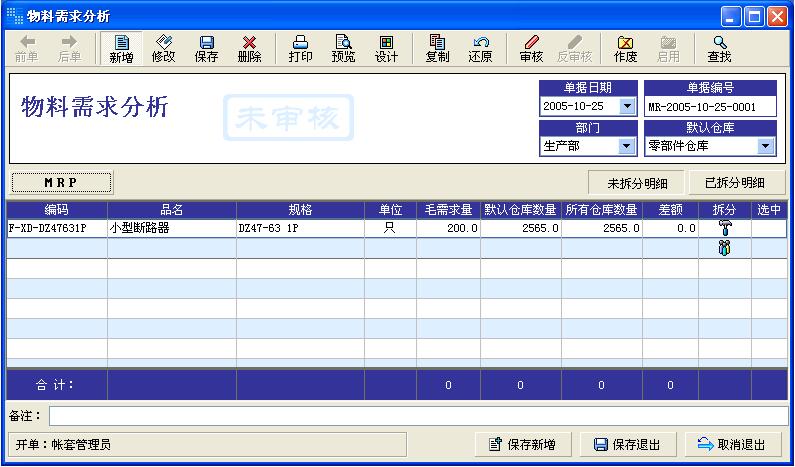Expand the 默认仓库 warehouse dropdown

pyautogui.click(x=765, y=146)
